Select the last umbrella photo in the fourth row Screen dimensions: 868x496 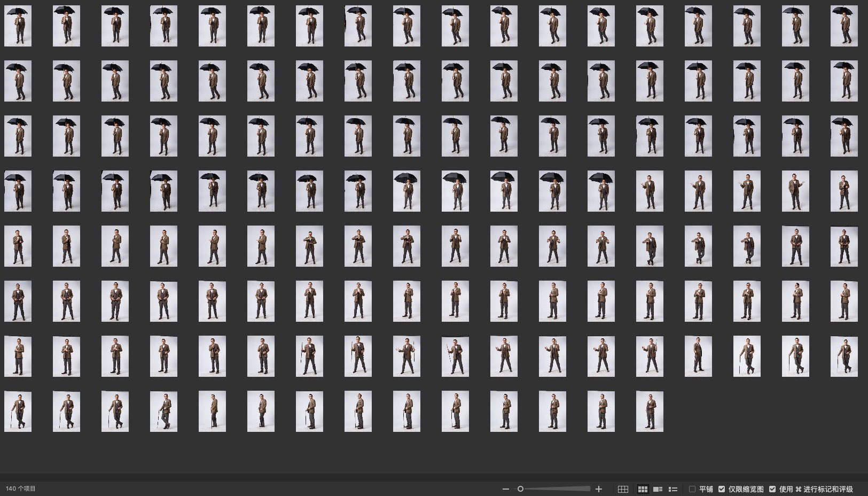click(x=601, y=191)
